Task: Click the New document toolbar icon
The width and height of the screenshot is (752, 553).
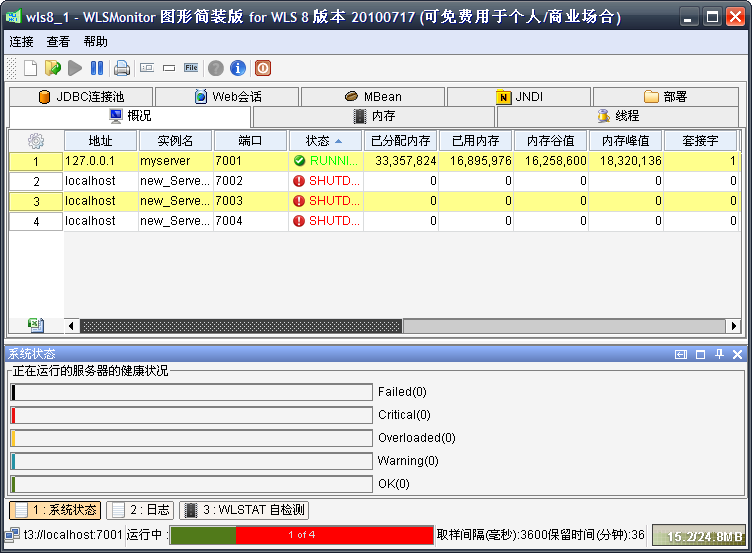Action: coord(30,68)
